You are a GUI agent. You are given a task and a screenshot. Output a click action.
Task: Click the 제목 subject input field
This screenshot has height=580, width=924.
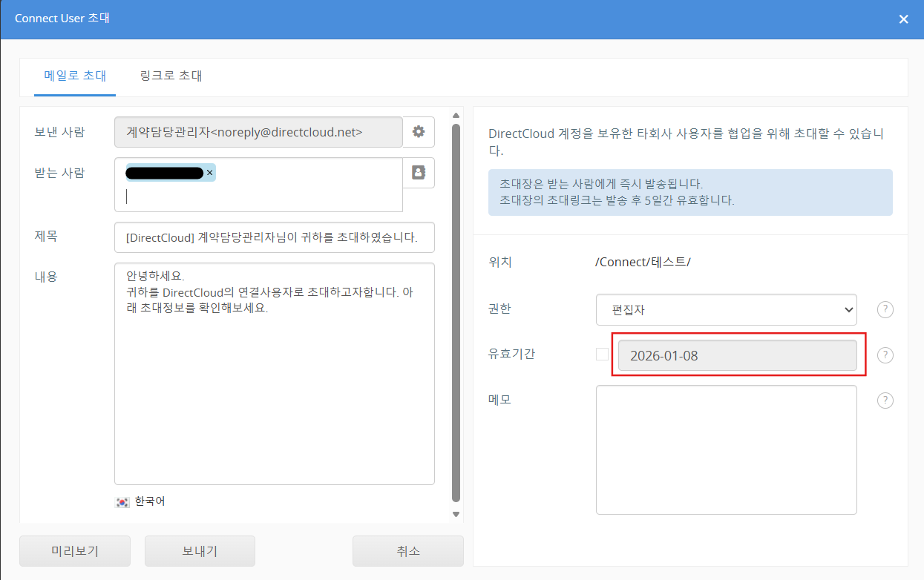[x=274, y=237]
